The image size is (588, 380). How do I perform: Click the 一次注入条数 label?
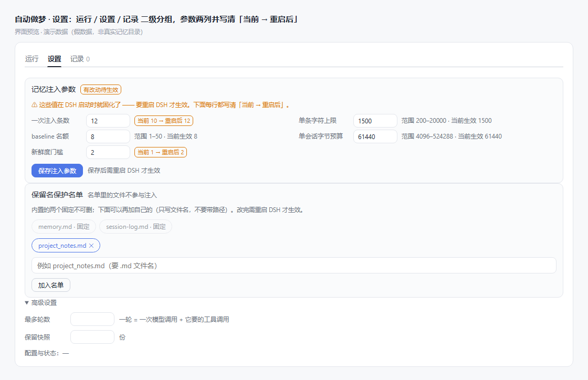(50, 121)
